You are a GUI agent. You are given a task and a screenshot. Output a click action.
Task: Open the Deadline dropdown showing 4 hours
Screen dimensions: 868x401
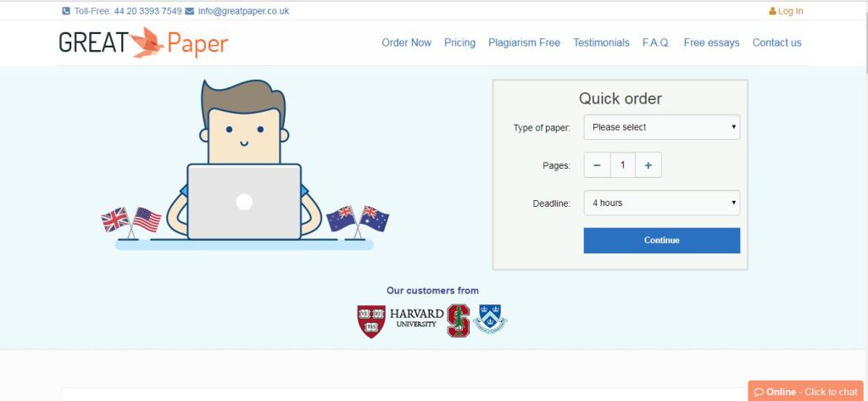pos(661,203)
